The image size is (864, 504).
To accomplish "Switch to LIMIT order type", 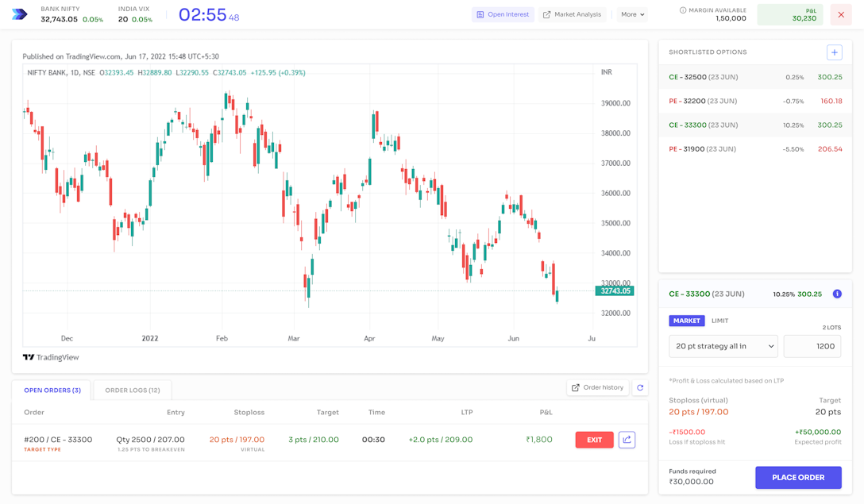I will (x=719, y=321).
